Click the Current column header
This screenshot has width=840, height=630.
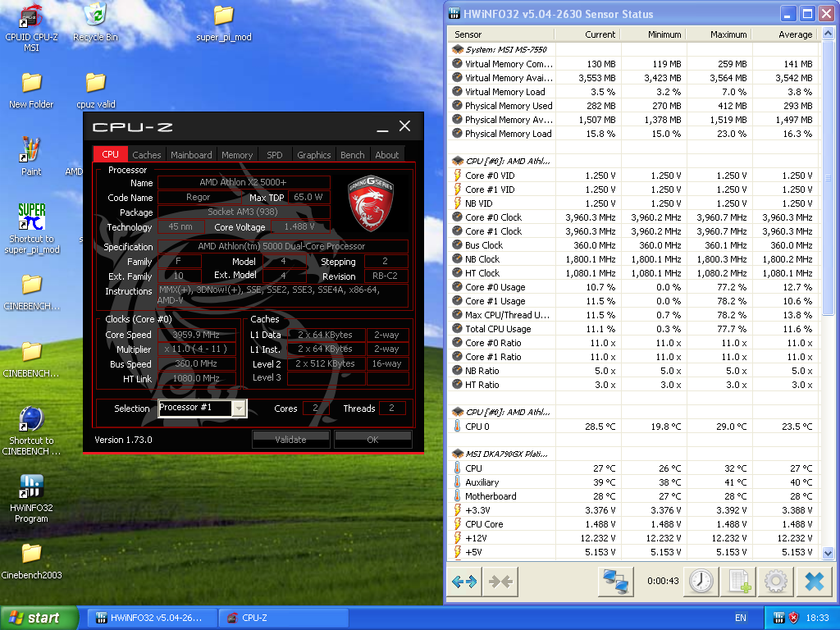587,34
